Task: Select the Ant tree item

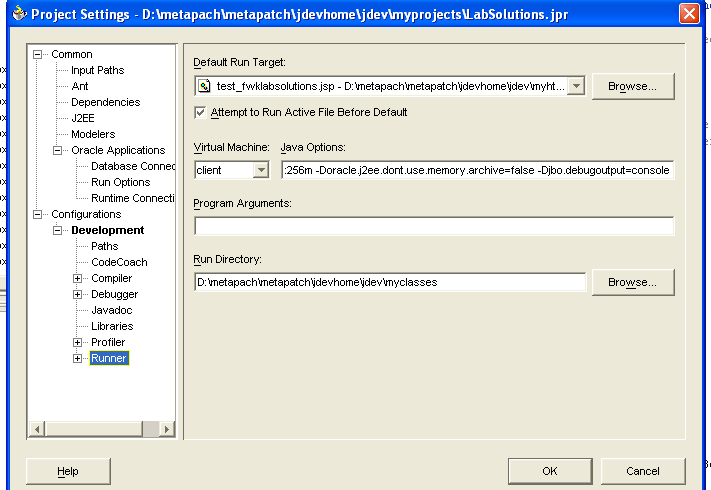Action: pyautogui.click(x=80, y=86)
